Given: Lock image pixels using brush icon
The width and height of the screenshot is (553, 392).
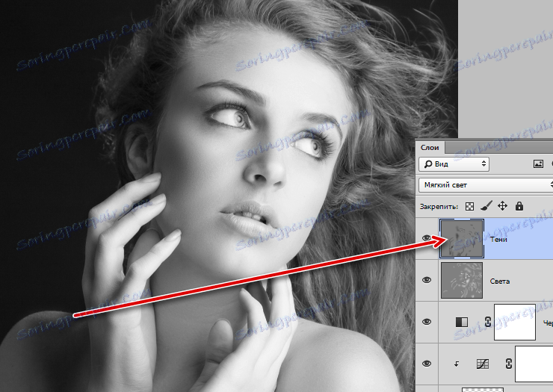Looking at the screenshot, I should tap(486, 206).
